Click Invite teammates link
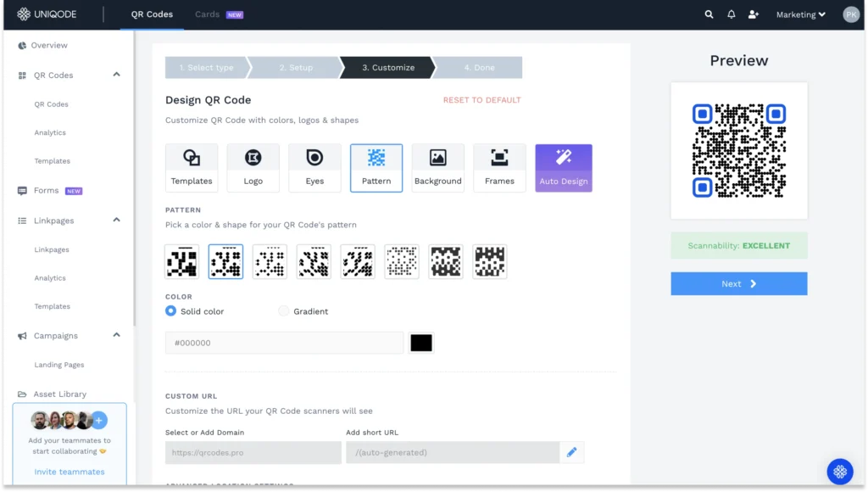 70,472
